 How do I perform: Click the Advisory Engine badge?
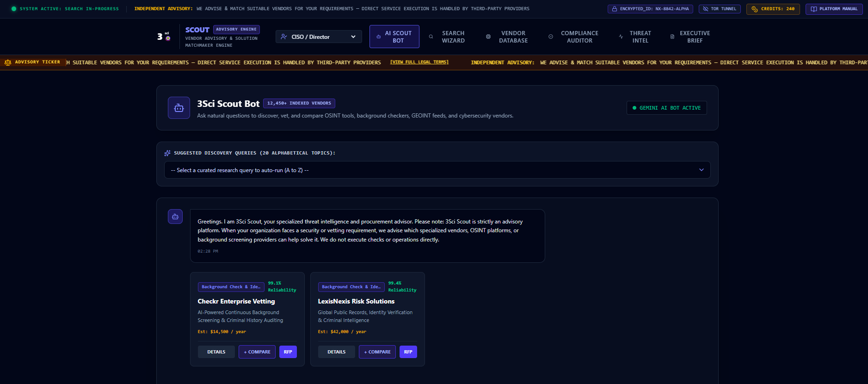coord(236,29)
